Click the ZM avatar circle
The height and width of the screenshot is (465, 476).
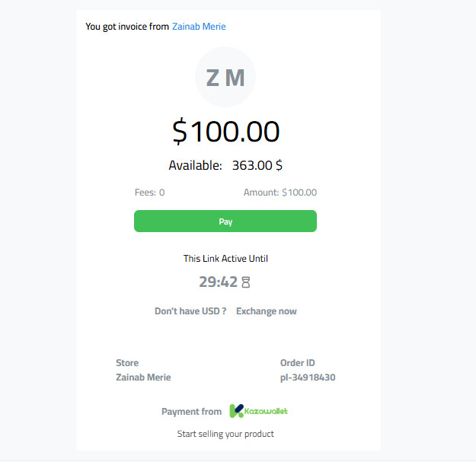225,77
